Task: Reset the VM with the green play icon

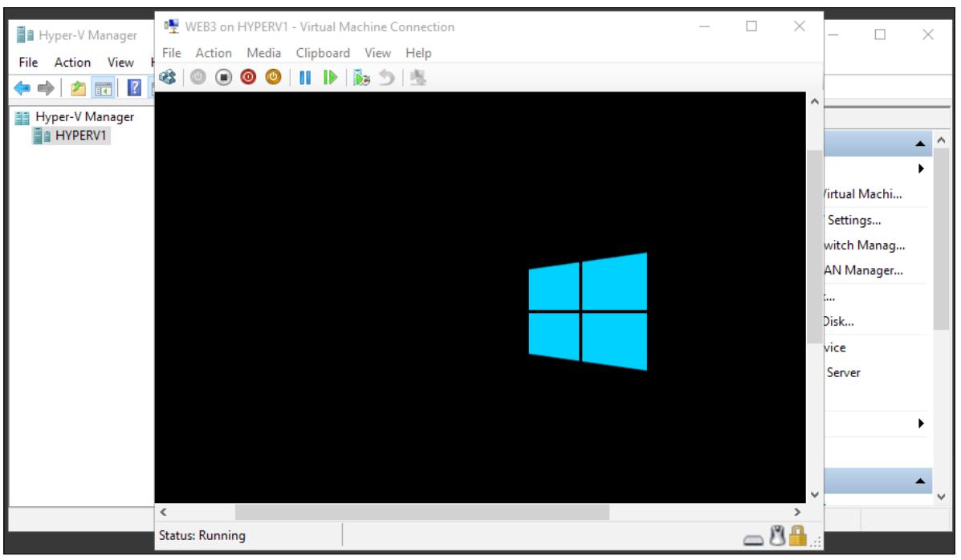Action: (x=330, y=78)
